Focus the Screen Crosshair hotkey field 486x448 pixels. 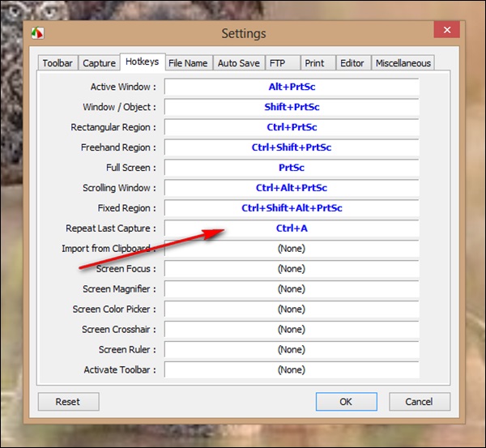[x=292, y=329]
